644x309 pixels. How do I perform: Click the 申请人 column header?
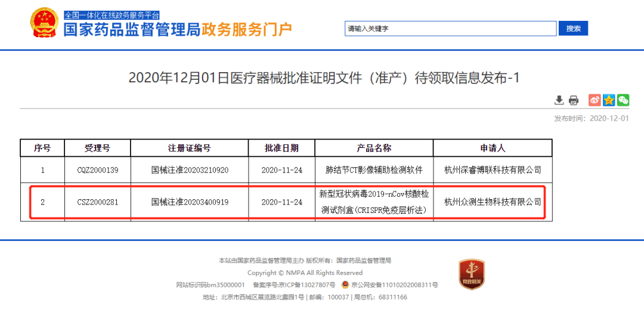point(493,149)
